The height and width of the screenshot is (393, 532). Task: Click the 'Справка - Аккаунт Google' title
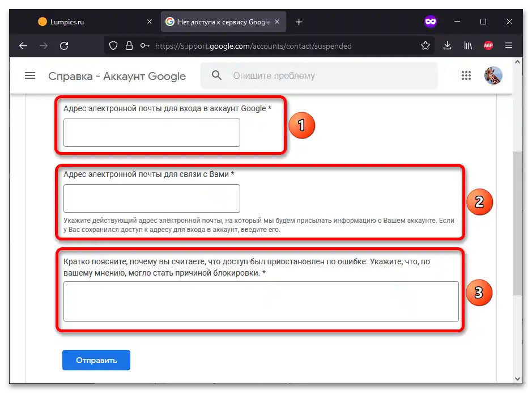117,76
